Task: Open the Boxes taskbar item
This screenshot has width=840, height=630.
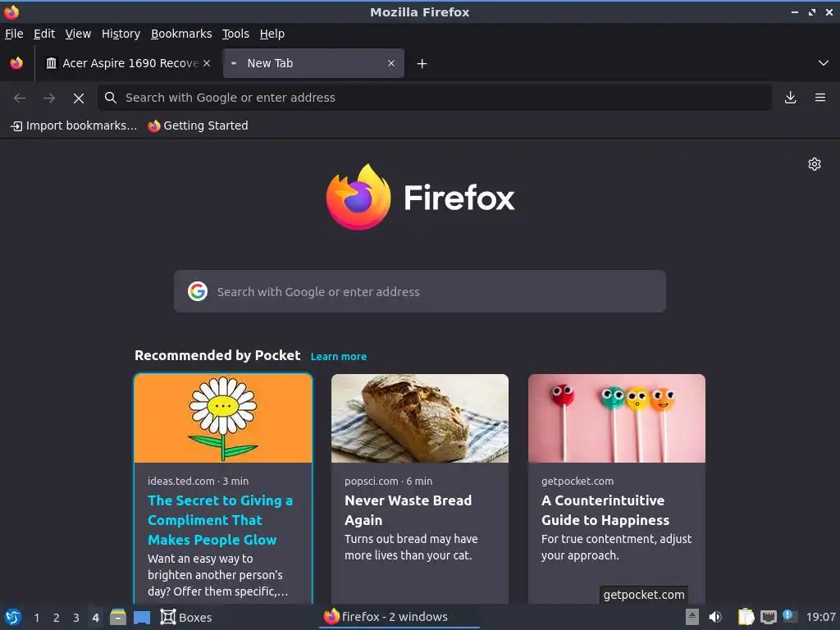Action: [x=186, y=617]
